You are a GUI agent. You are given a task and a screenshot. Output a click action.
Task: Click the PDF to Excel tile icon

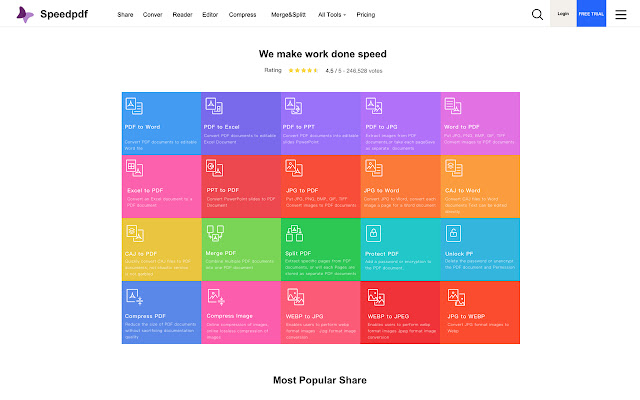tap(214, 106)
